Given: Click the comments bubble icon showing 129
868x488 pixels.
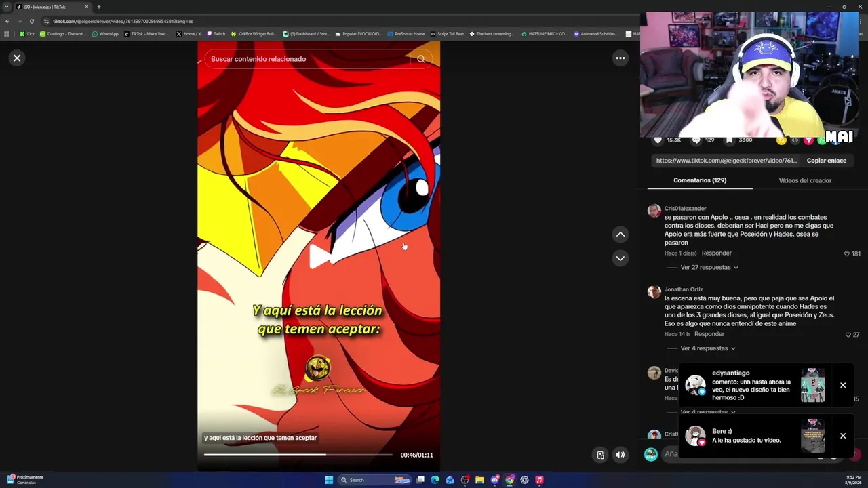Looking at the screenshot, I should (x=696, y=140).
